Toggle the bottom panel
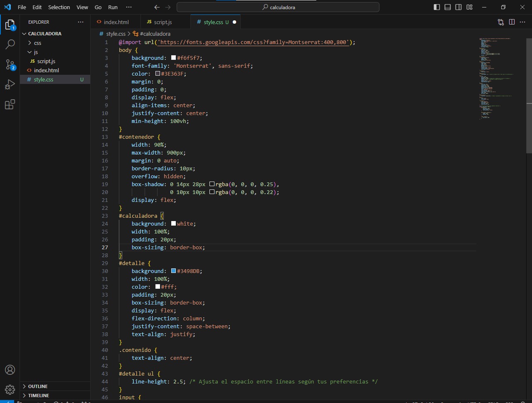 tap(448, 7)
